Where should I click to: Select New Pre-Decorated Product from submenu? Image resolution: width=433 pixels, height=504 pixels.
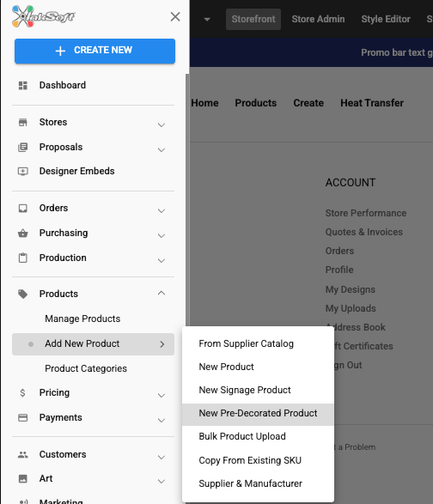pyautogui.click(x=258, y=413)
